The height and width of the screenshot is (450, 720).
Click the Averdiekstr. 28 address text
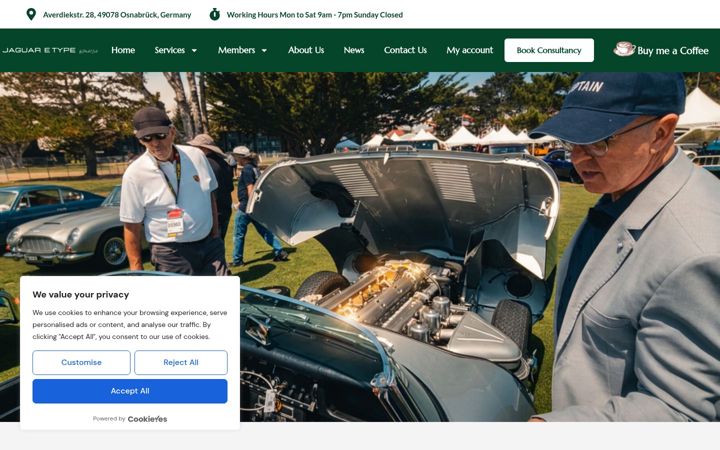coord(117,15)
